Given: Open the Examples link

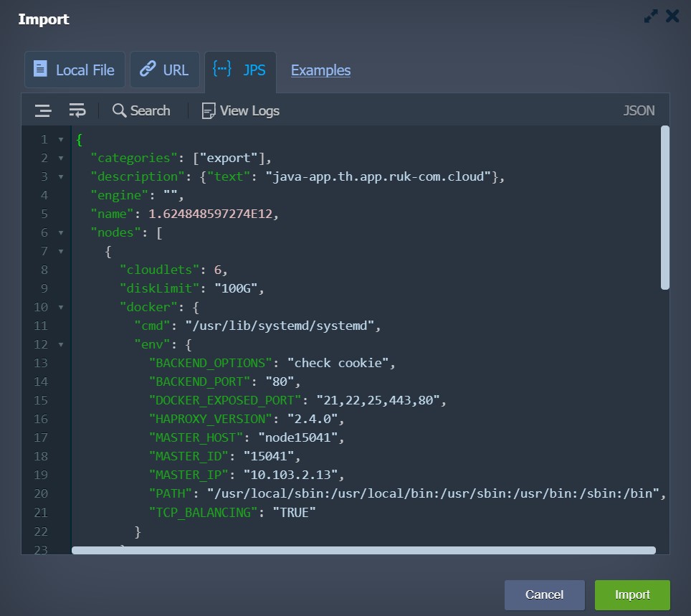Looking at the screenshot, I should pos(320,70).
